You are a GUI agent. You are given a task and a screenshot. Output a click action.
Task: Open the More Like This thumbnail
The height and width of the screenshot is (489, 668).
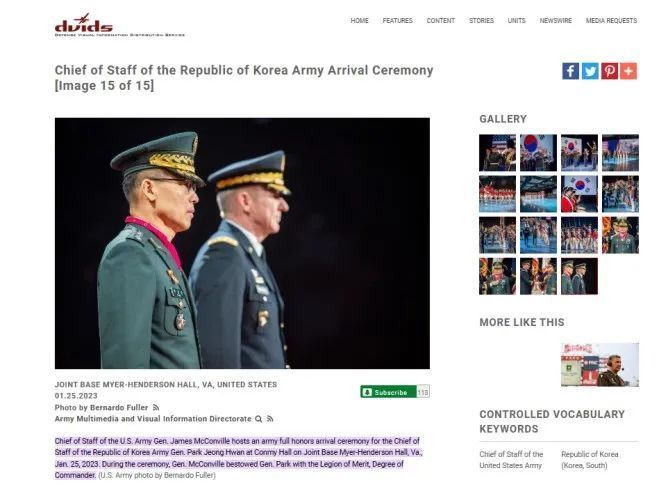click(x=600, y=365)
